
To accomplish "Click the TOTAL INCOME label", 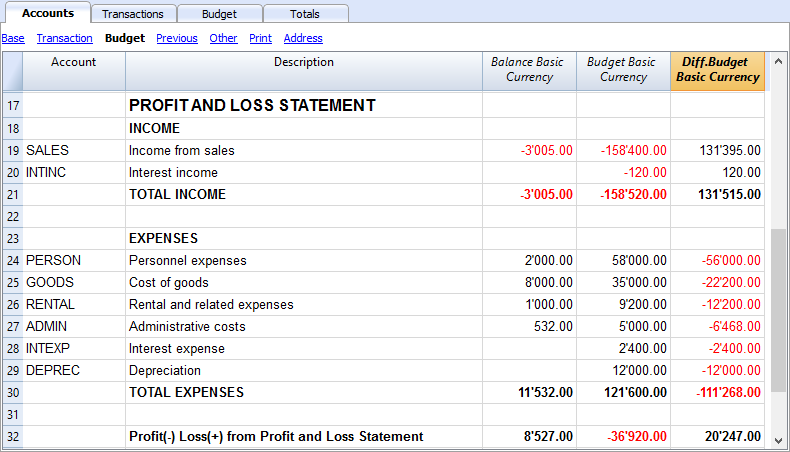I will tap(304, 195).
